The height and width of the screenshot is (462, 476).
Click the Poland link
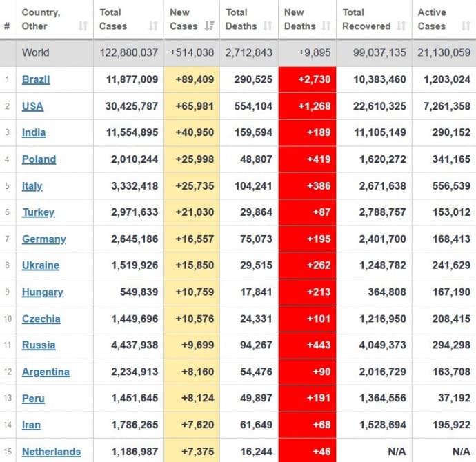(x=39, y=159)
